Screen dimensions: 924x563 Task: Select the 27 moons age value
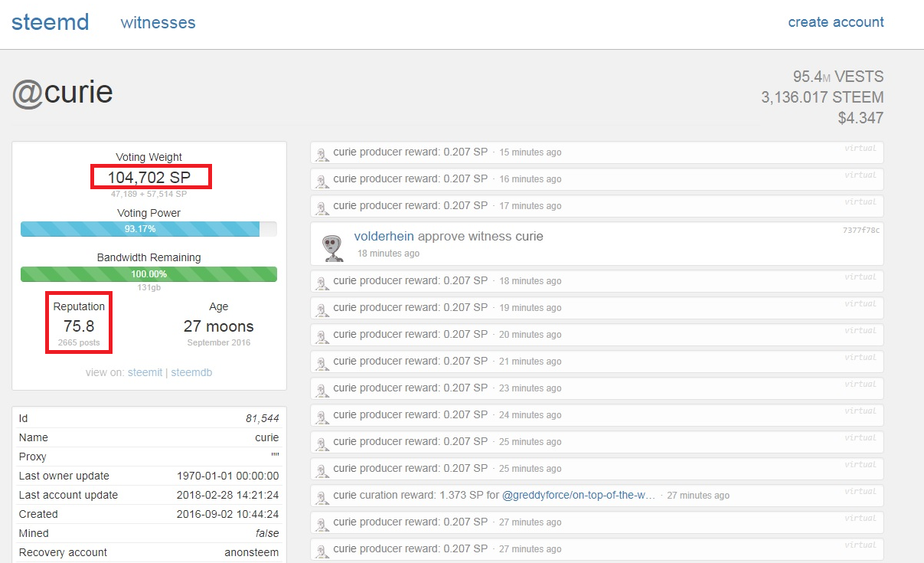[218, 326]
